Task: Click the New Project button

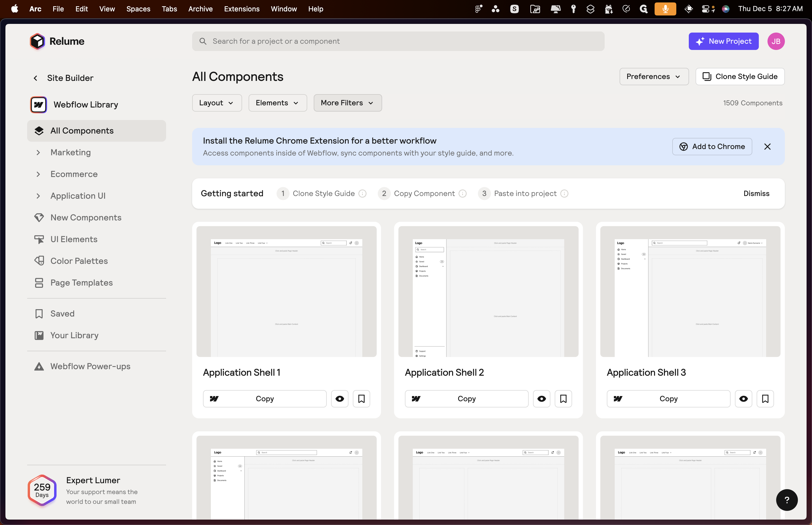Action: 724,41
